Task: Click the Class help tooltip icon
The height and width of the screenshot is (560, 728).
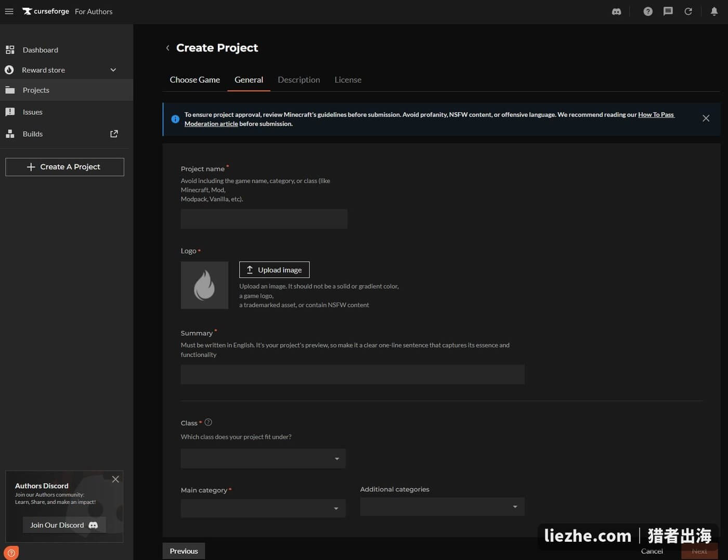Action: 209,422
